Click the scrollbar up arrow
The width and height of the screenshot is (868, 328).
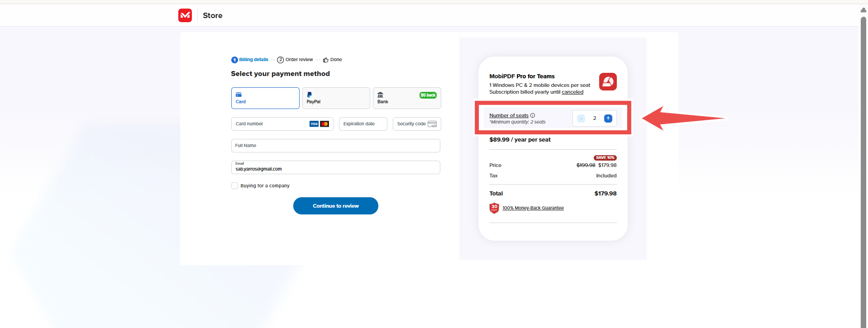point(863,9)
